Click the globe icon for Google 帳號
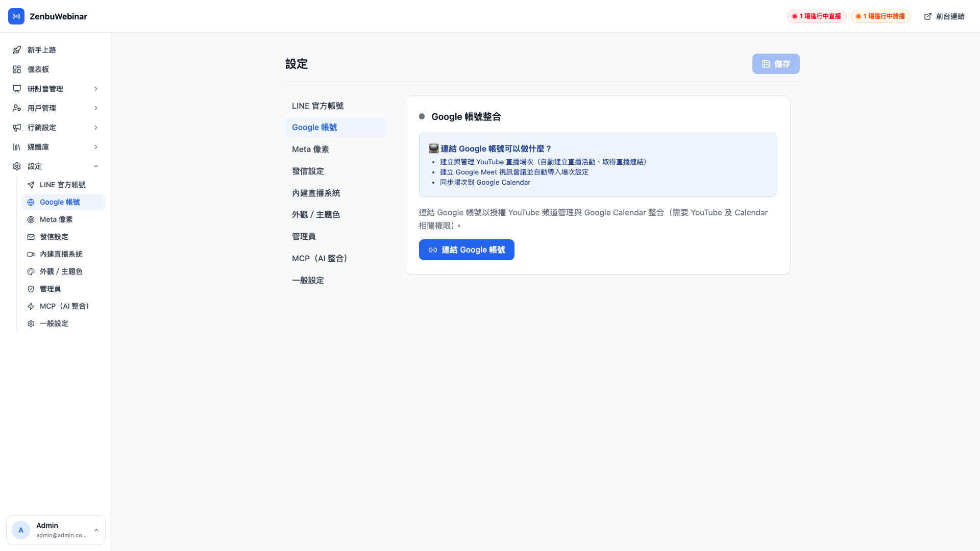The image size is (980, 551). click(x=31, y=202)
